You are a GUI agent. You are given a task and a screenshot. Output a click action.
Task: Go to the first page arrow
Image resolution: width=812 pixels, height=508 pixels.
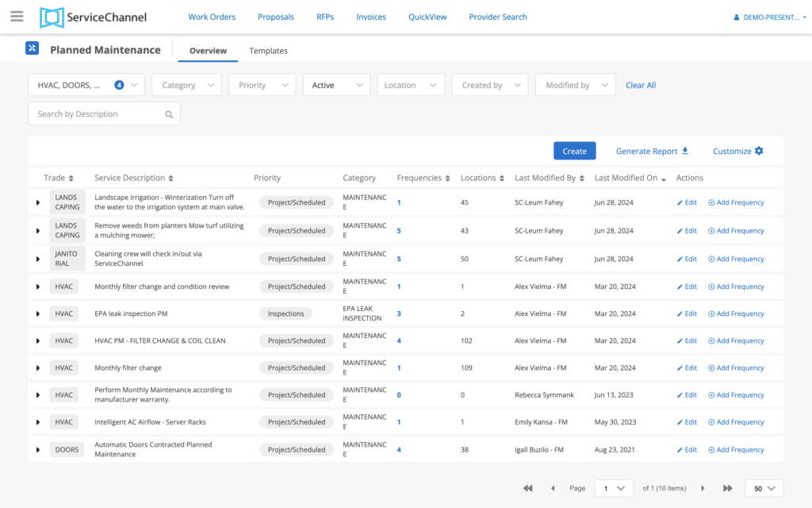[x=527, y=488]
